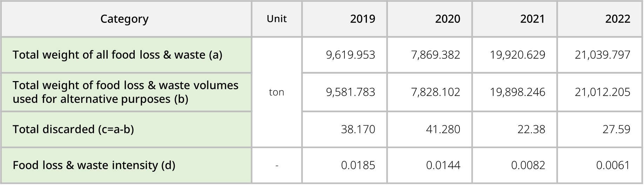
Task: Click the "Total weight of all food loss & waste (a)" row label
Action: pyautogui.click(x=118, y=55)
